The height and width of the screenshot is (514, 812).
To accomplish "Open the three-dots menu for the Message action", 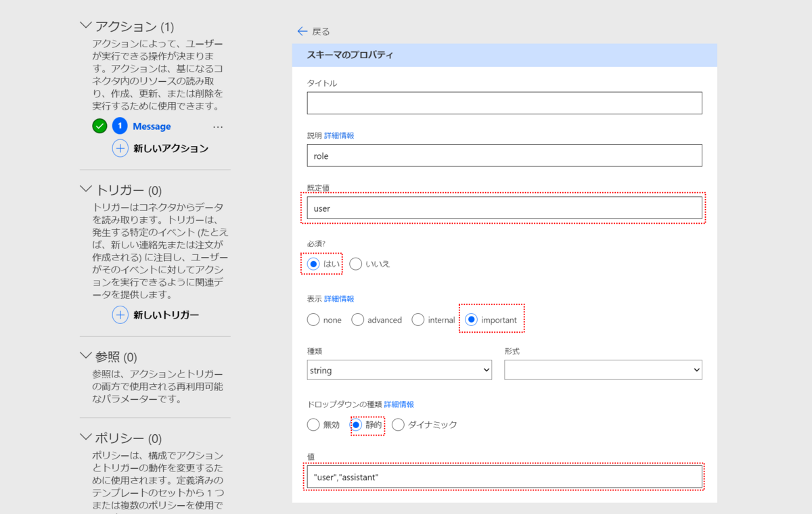I will click(x=218, y=126).
